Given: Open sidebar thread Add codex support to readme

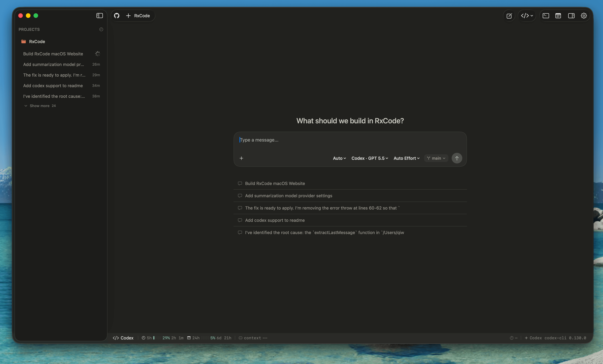Looking at the screenshot, I should [61, 86].
